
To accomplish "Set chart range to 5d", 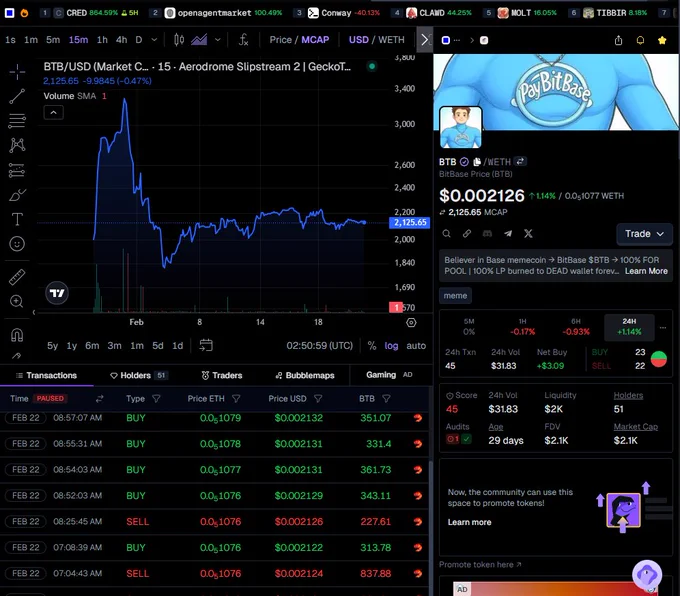I will 158,346.
